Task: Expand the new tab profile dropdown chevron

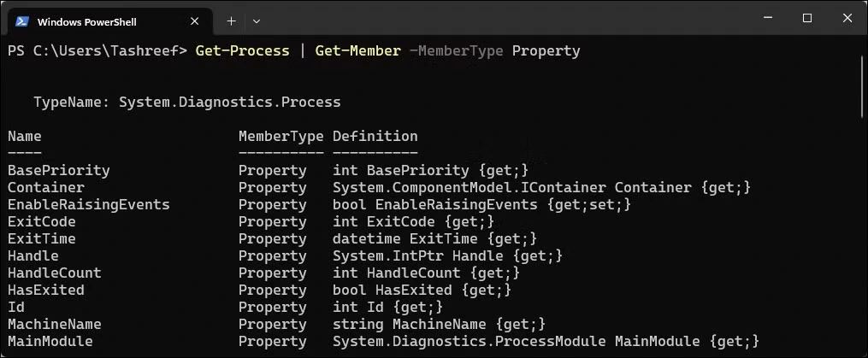Action: (x=257, y=21)
